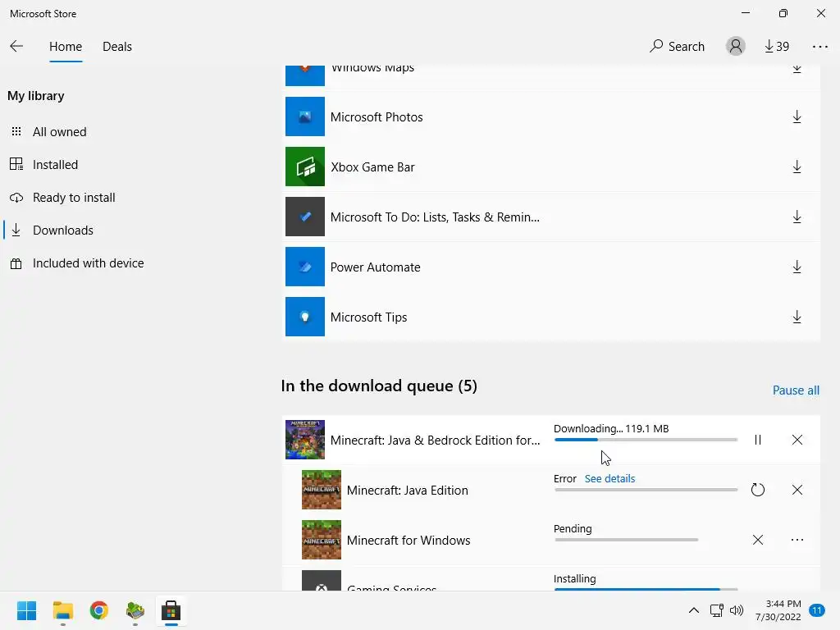The width and height of the screenshot is (840, 630).
Task: Show hidden system tray icons
Action: click(693, 610)
